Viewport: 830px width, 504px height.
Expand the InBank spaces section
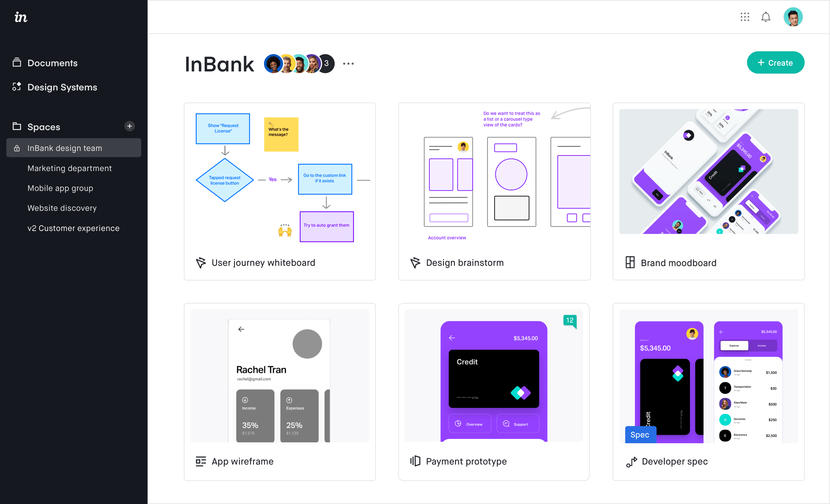click(x=65, y=147)
